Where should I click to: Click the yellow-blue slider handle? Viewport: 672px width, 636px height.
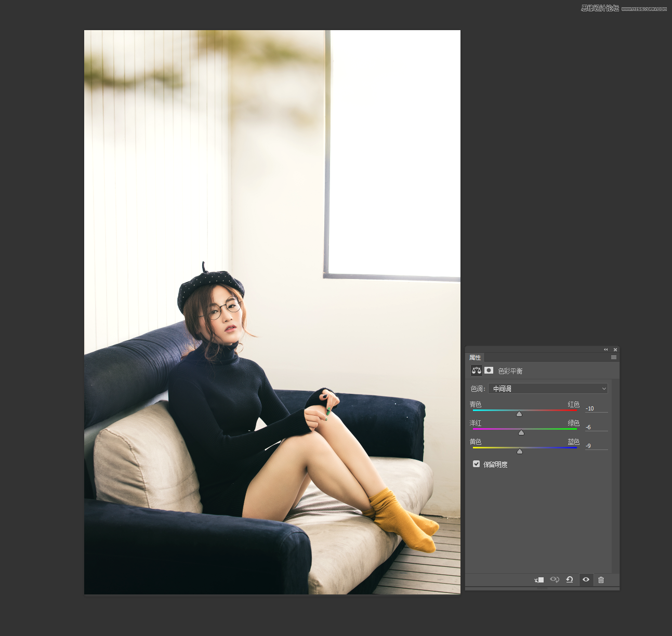point(520,452)
